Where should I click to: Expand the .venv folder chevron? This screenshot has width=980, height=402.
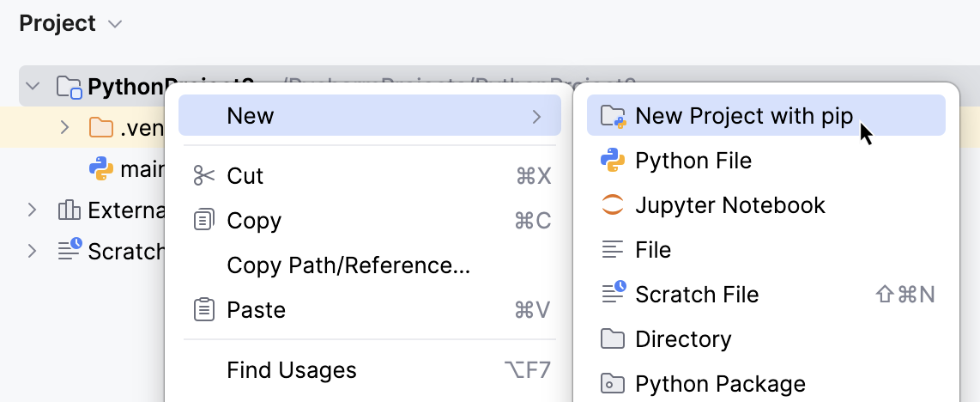pyautogui.click(x=64, y=127)
